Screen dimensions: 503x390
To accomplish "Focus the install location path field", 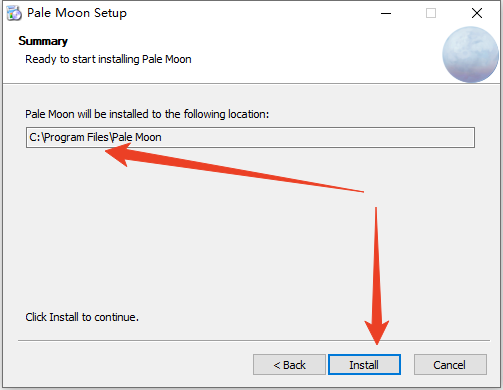I will [250, 137].
